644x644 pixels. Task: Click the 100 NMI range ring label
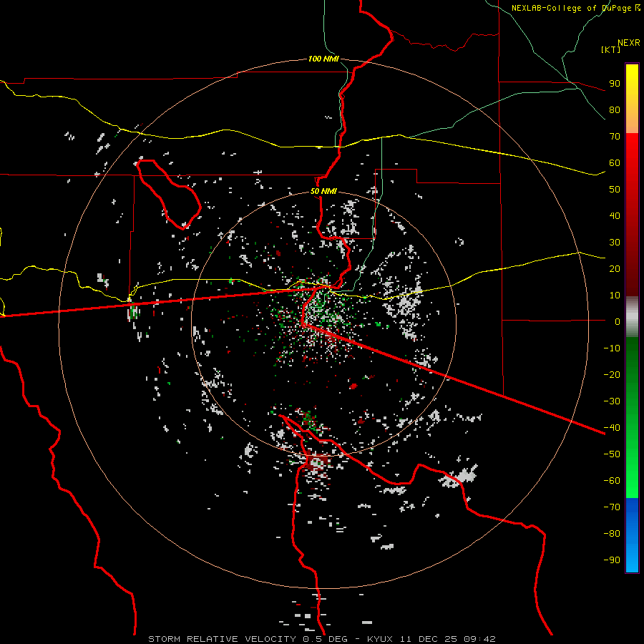323,59
